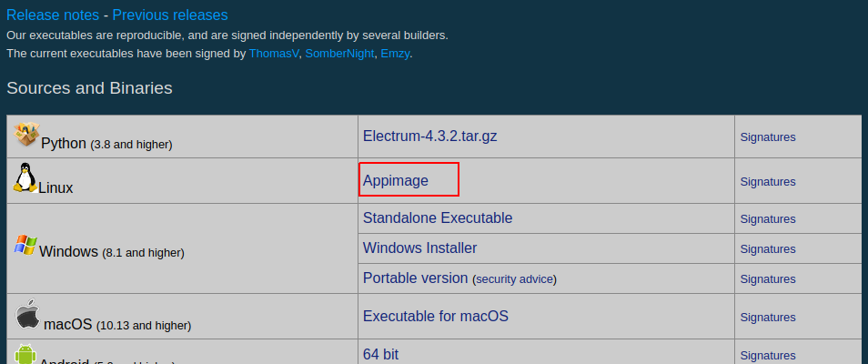Image resolution: width=868 pixels, height=364 pixels.
Task: Download the Windows Portable version
Action: point(415,278)
